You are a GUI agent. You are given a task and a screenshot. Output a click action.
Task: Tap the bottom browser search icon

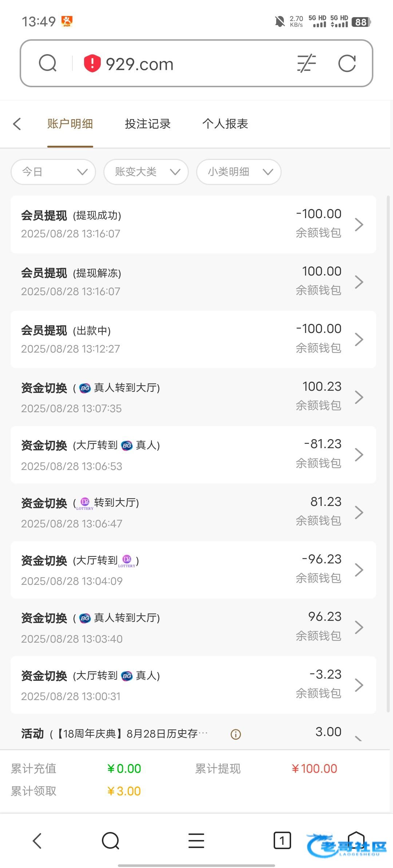111,841
